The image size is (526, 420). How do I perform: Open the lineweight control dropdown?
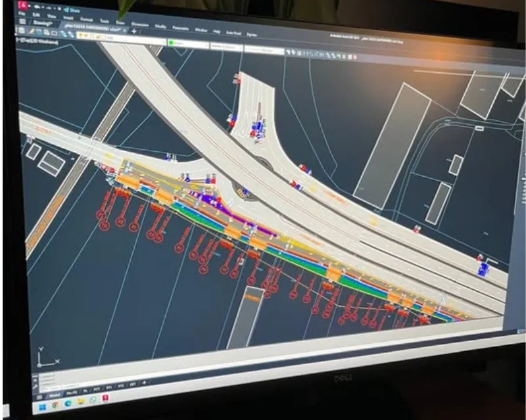click(264, 51)
